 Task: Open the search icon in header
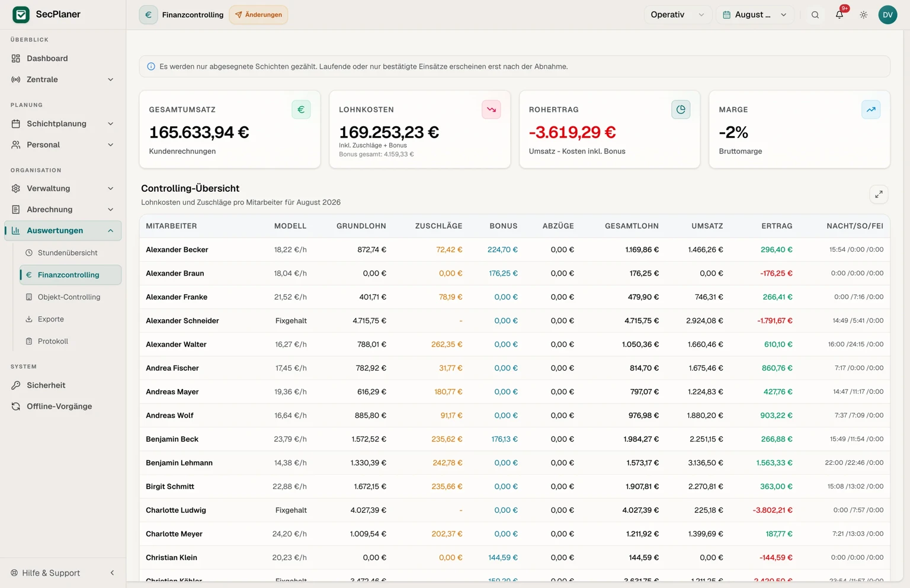pyautogui.click(x=815, y=15)
